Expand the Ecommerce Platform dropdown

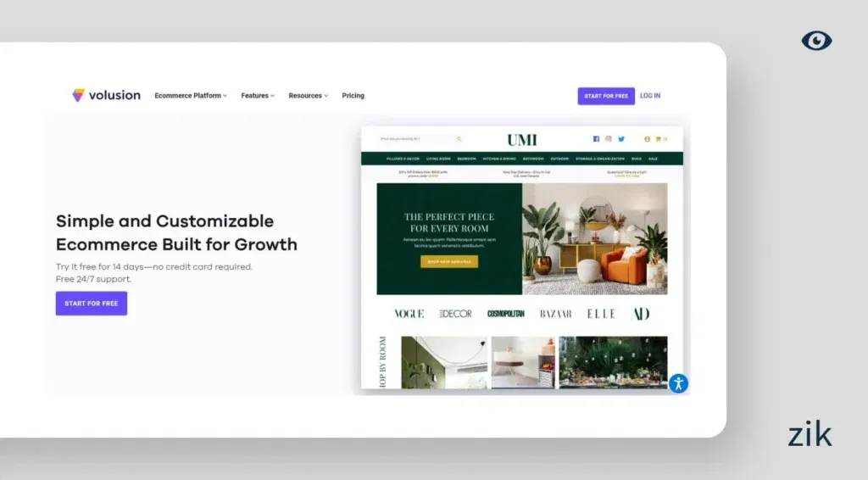click(191, 96)
